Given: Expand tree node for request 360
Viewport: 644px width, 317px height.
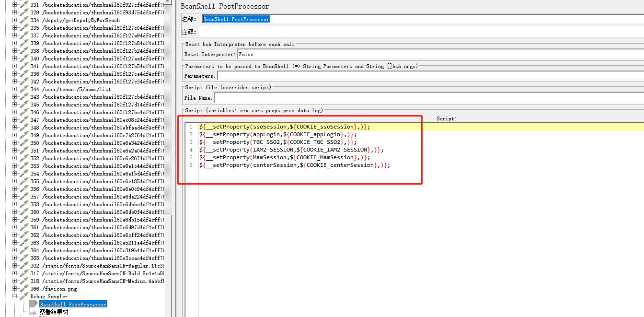Looking at the screenshot, I should tap(14, 212).
